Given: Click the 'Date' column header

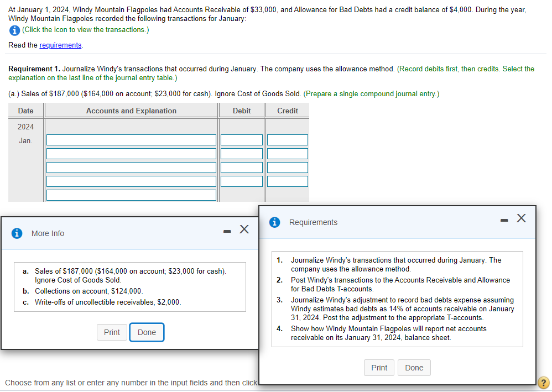Looking at the screenshot, I should coord(25,111).
